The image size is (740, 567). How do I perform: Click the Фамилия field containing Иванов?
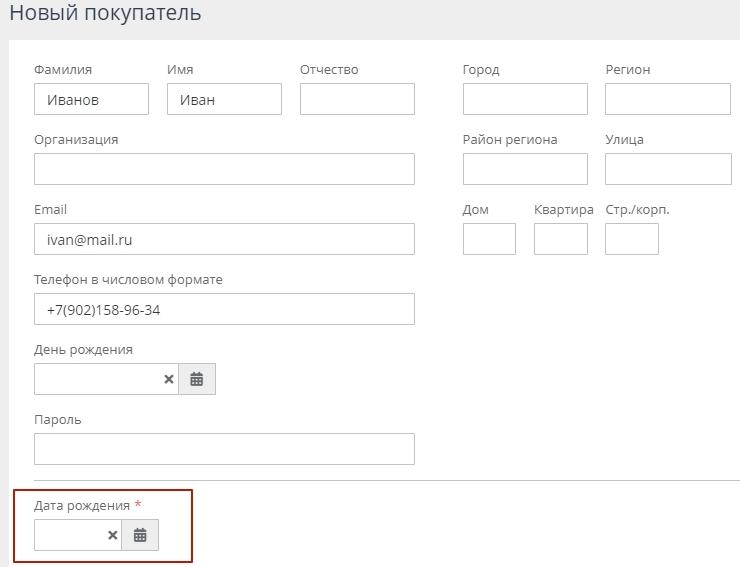point(91,99)
